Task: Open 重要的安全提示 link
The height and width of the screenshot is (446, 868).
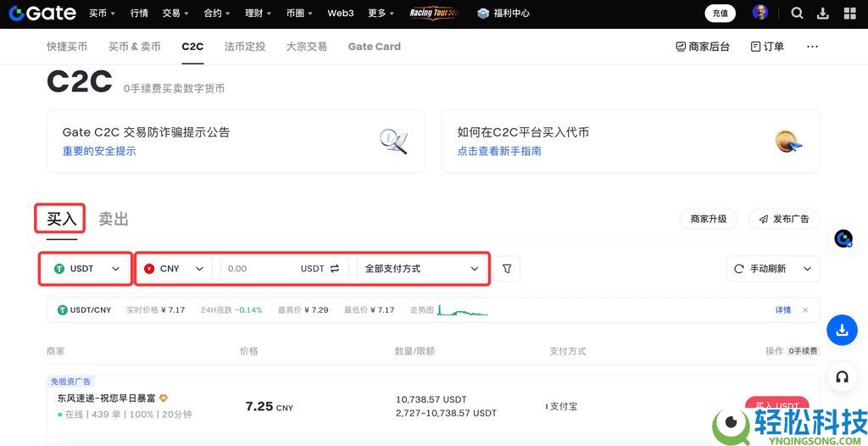Action: click(x=99, y=151)
